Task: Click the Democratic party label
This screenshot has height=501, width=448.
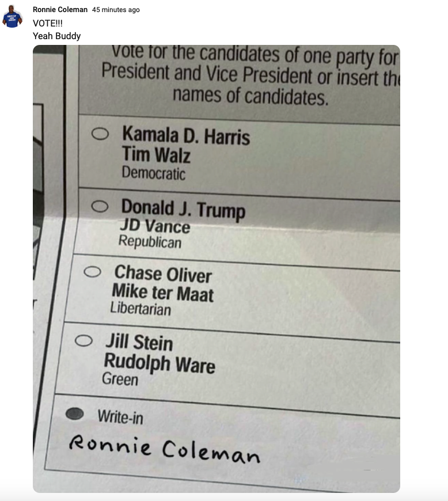Action: tap(154, 173)
